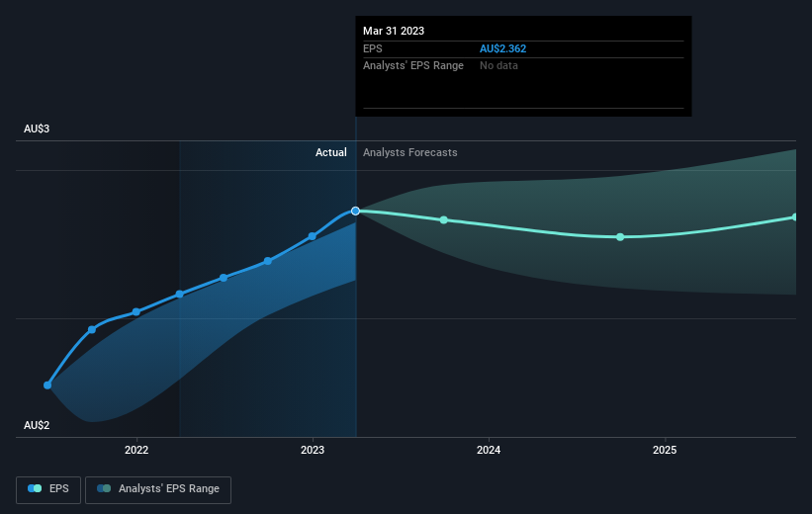Screen dimensions: 812x514
Task: Select the first forecast point in late 2023
Action: [444, 220]
